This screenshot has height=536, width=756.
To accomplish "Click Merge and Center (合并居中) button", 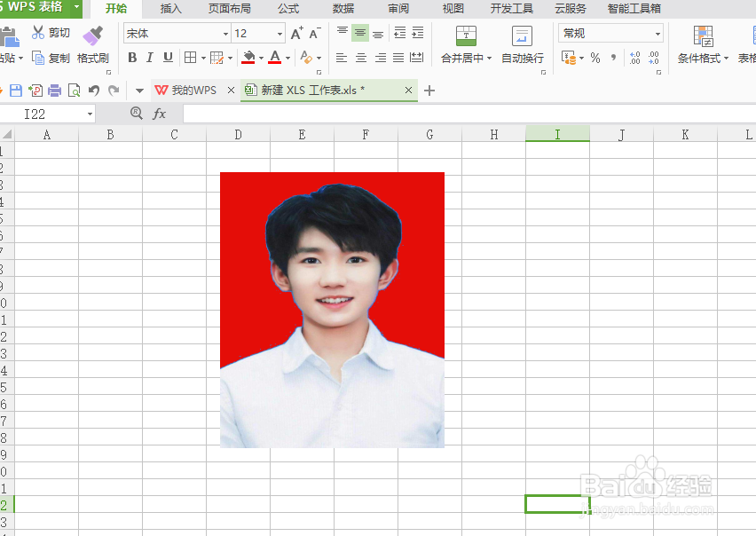I will [466, 45].
